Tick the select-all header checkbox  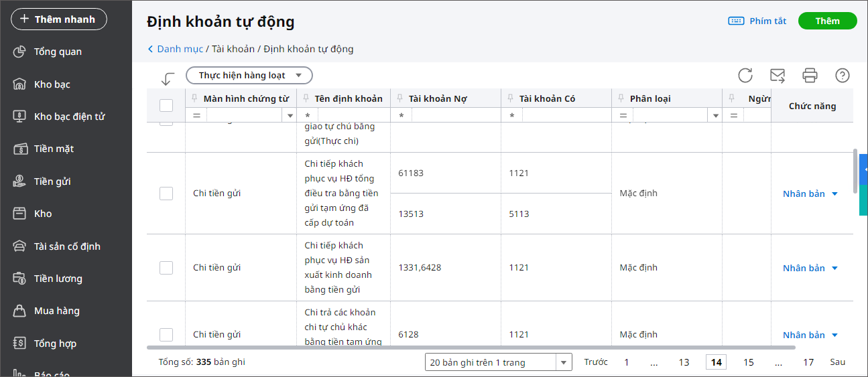[166, 105]
